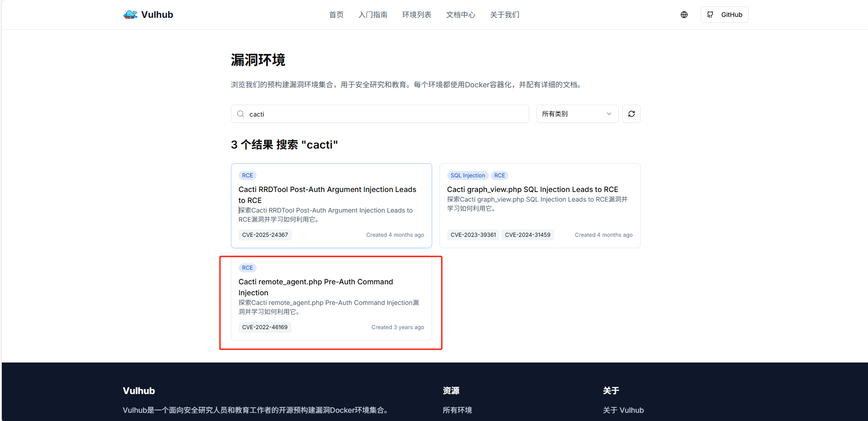Viewport: 868px width, 421px height.
Task: Go to 首页 in the navigation
Action: 336,15
